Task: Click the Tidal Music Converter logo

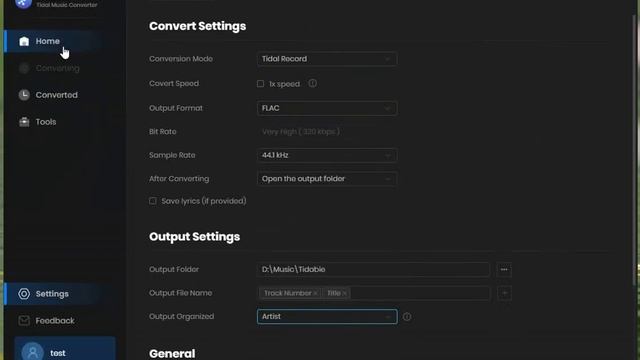Action: tap(23, 4)
